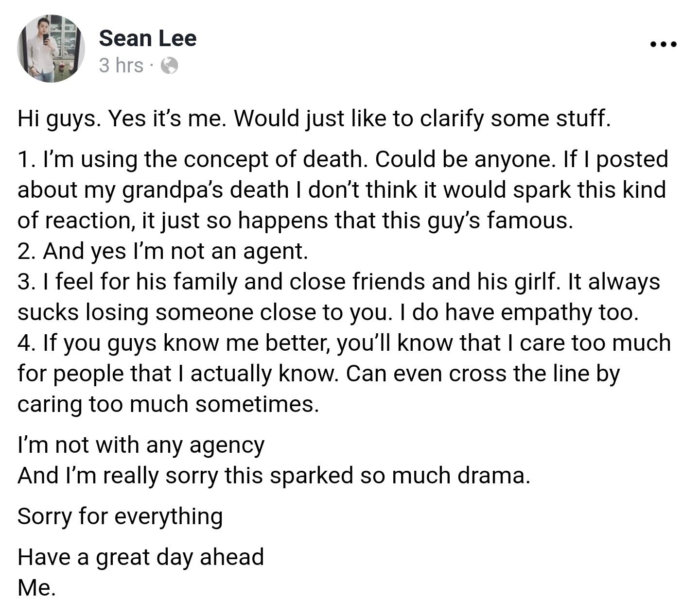
Task: Click the closing 'Me.' signature line
Action: pyautogui.click(x=36, y=588)
